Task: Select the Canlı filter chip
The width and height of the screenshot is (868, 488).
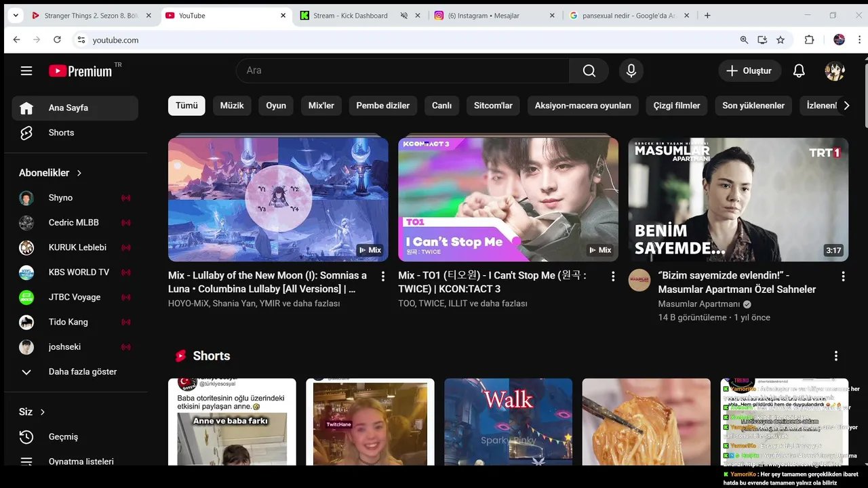Action: (x=442, y=106)
